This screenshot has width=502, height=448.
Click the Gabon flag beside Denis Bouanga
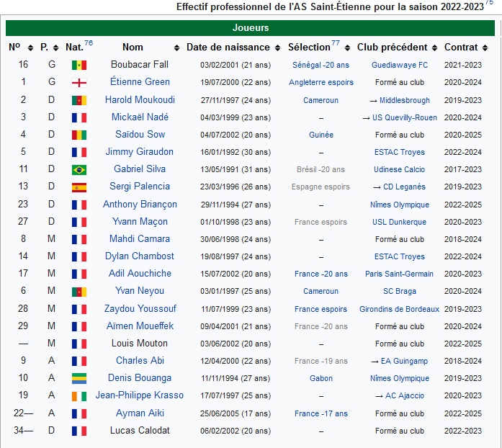(x=79, y=378)
